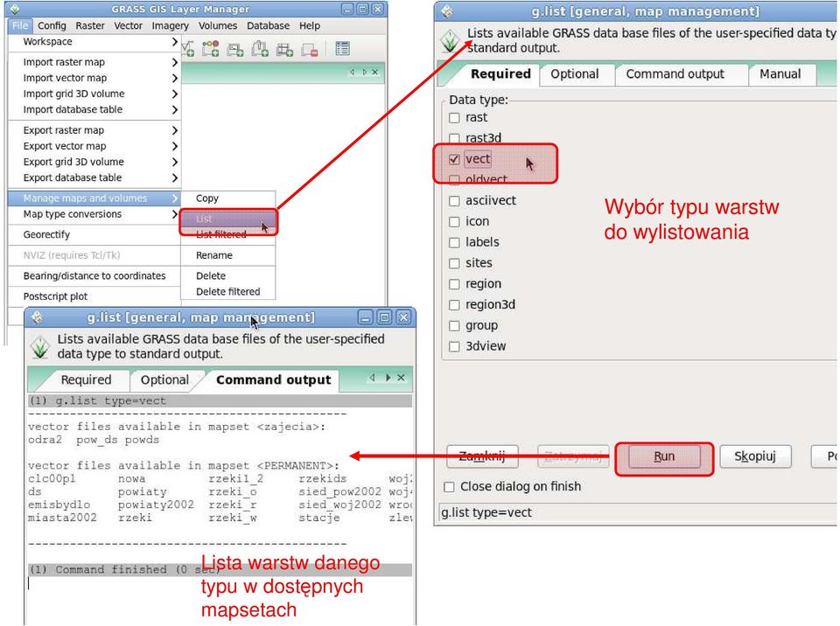The height and width of the screenshot is (626, 840).
Task: Click the GRASS logo in right g.list dialog
Action: (450, 41)
